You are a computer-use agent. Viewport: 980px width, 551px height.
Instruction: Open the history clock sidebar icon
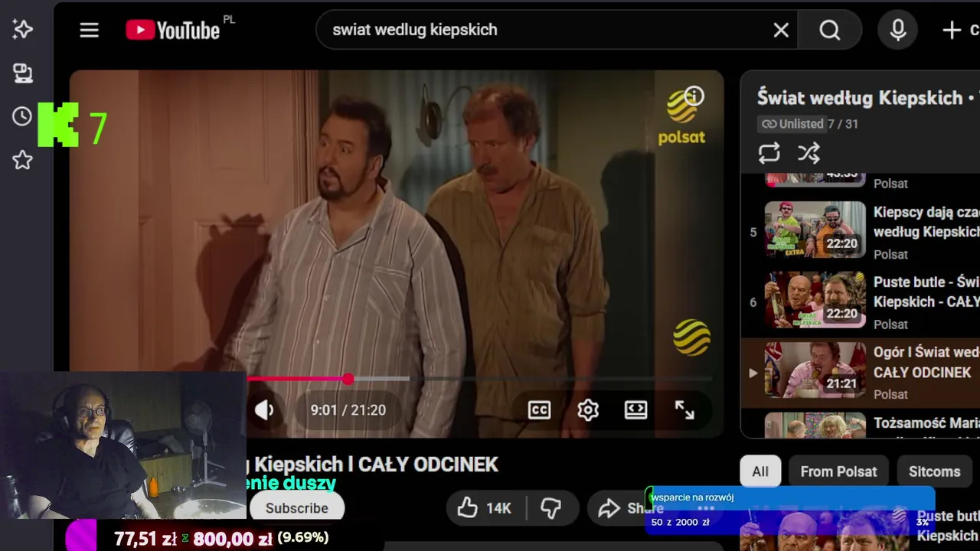point(22,116)
